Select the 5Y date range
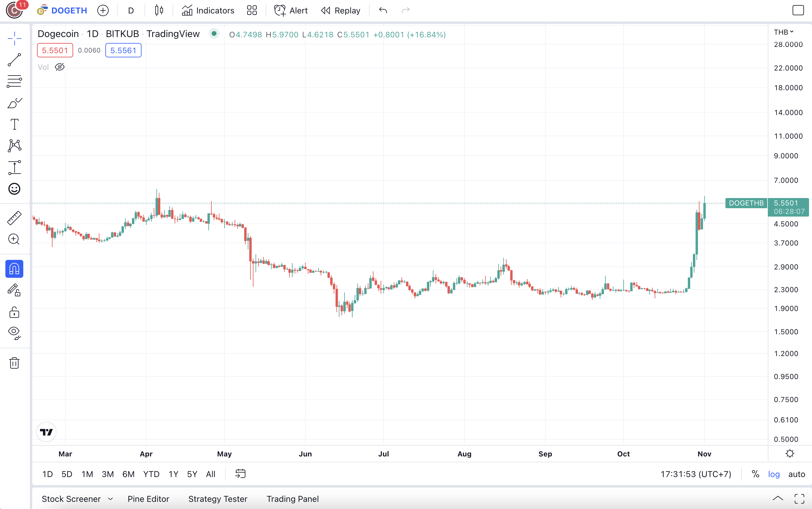This screenshot has width=812, height=509. pyautogui.click(x=192, y=474)
